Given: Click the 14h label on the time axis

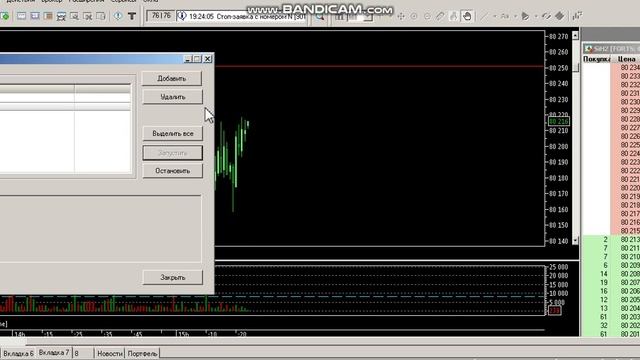Looking at the screenshot, I should tap(20, 334).
